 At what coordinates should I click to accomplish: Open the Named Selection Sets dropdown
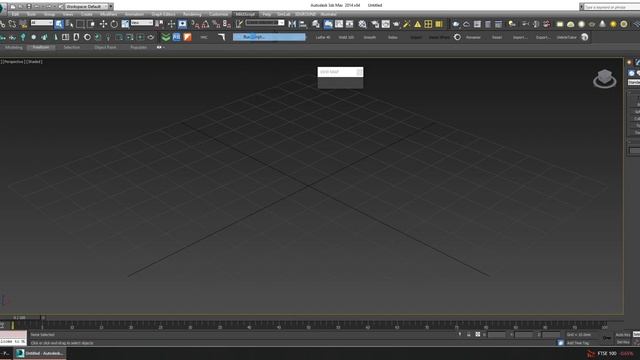[x=264, y=23]
